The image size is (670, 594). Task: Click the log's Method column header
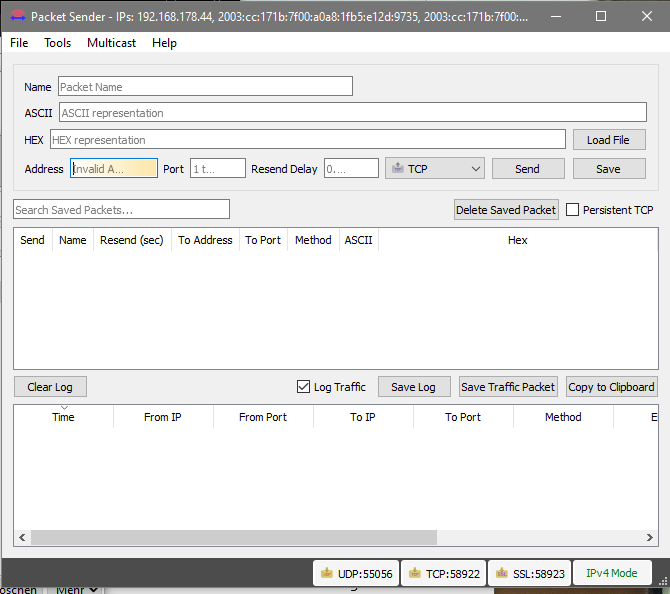[563, 417]
